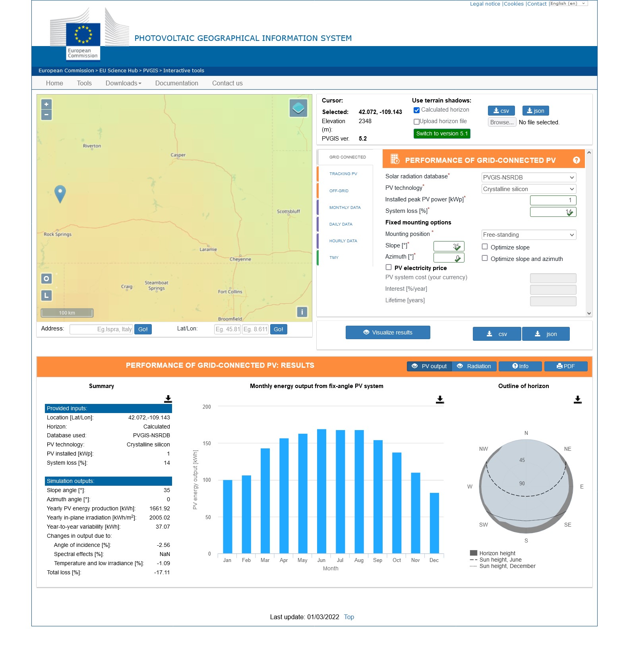Uncheck the Calculated horizon checkbox
The height and width of the screenshot is (672, 629).
[416, 110]
